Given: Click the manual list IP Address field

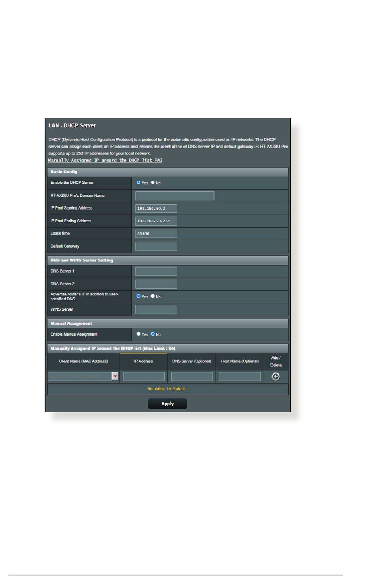Looking at the screenshot, I should 144,377.
